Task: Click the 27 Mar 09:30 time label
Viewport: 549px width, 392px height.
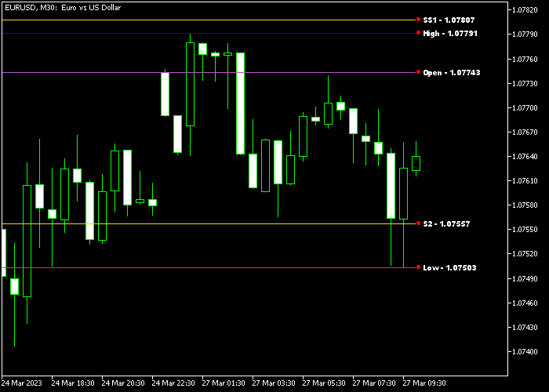Action: tap(424, 383)
